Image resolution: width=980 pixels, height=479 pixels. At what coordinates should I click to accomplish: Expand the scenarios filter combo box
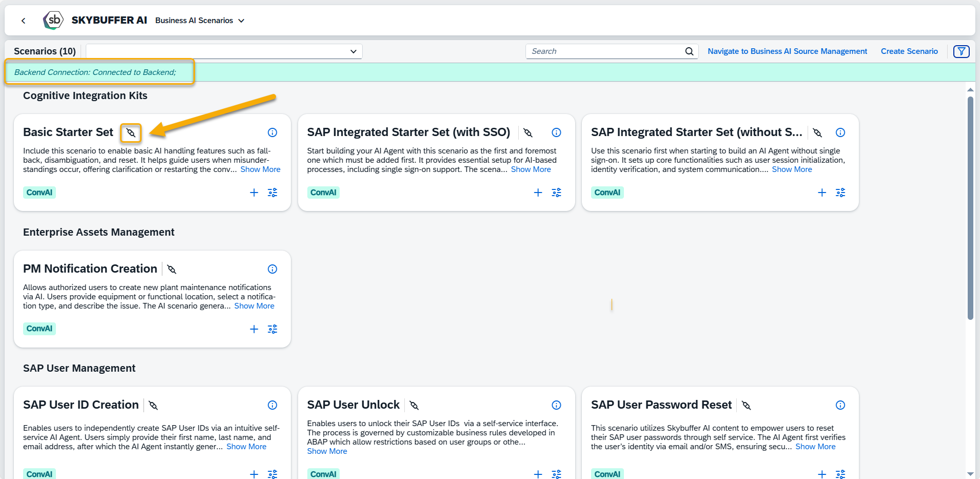tap(224, 51)
